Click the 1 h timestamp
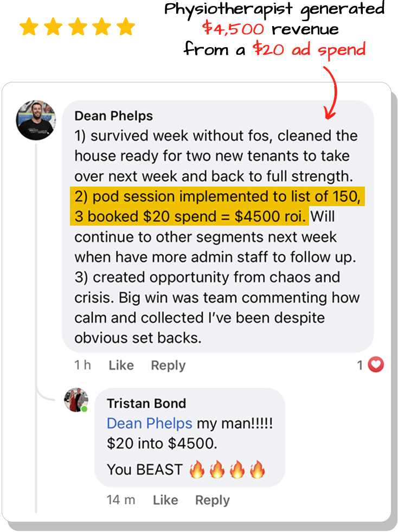 click(x=82, y=365)
